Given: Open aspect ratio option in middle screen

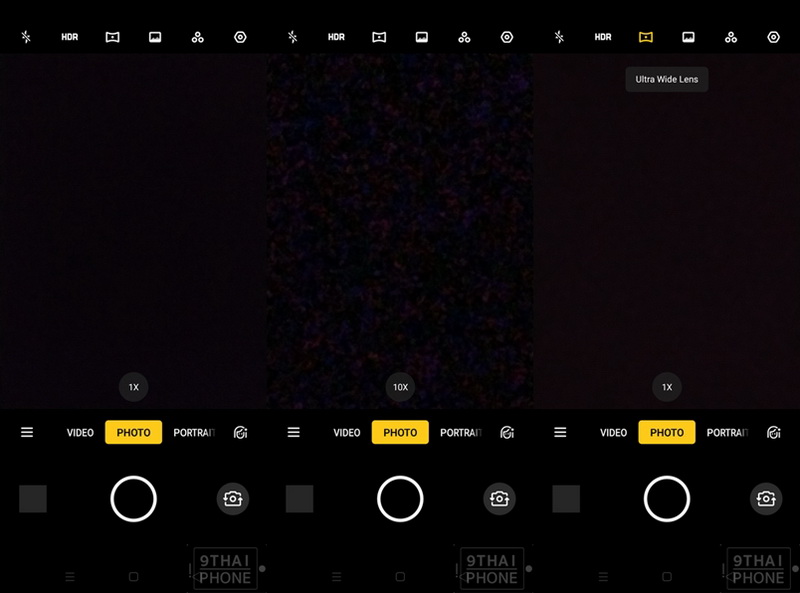Looking at the screenshot, I should 421,37.
